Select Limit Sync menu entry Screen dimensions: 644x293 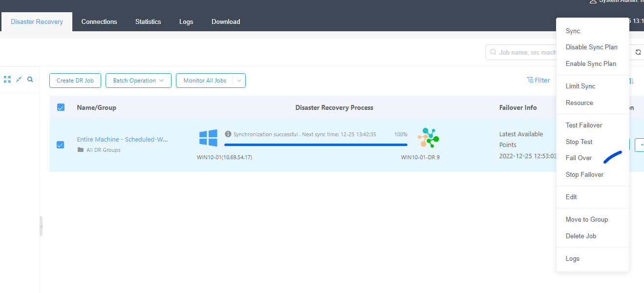[593, 86]
